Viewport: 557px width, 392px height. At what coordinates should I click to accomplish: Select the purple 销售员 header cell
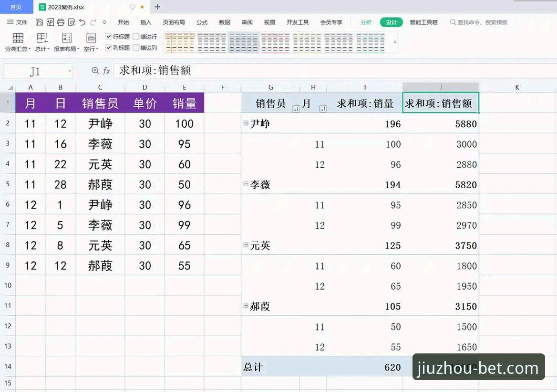pos(100,103)
